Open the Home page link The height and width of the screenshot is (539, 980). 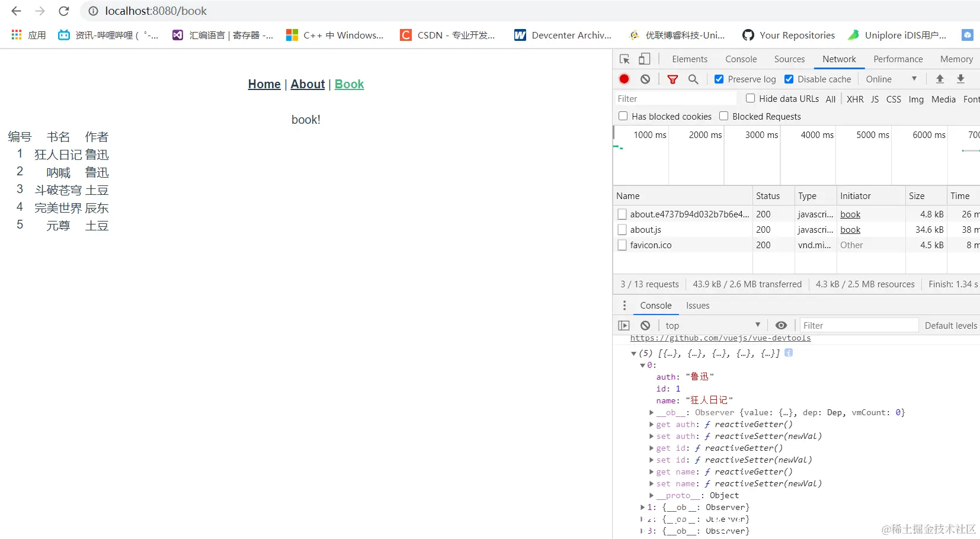(264, 84)
